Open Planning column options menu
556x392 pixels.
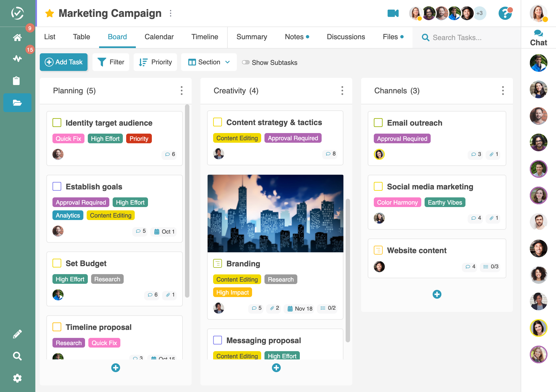point(181,91)
